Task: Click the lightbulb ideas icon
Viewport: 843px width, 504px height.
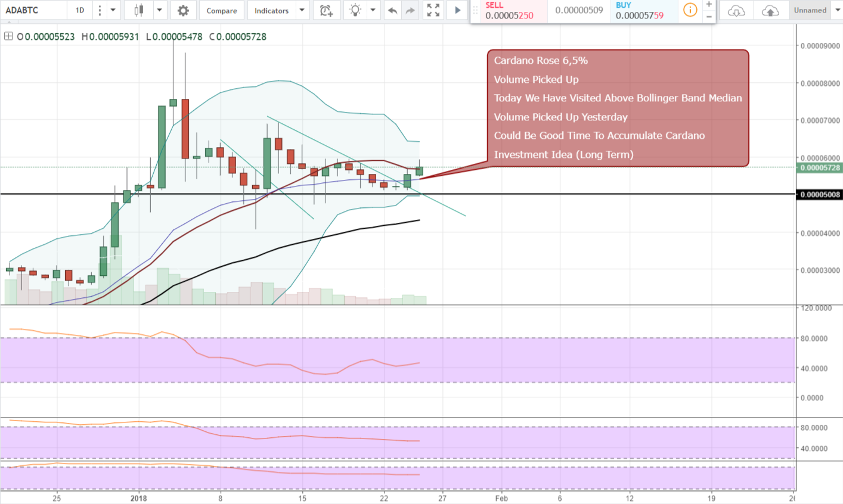Action: (355, 10)
